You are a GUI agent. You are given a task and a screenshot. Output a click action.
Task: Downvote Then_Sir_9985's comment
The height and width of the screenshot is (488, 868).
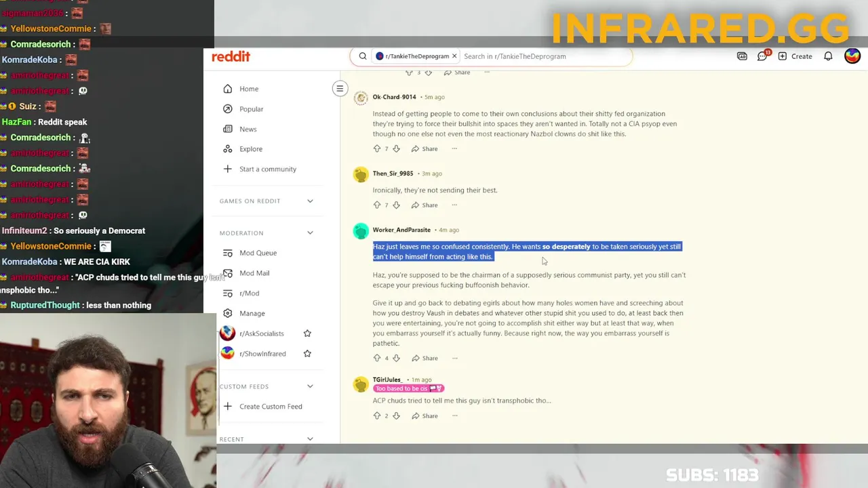click(396, 205)
